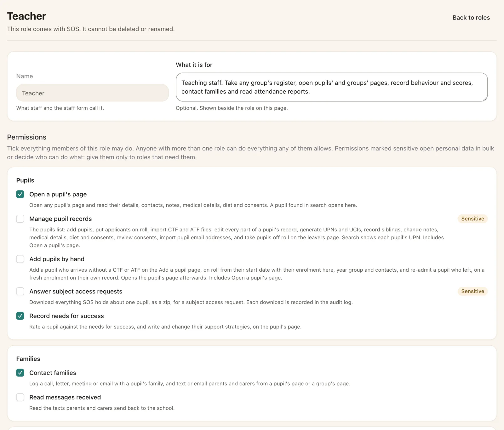Viewport: 504px width, 430px height.
Task: Click the Read messages received label
Action: 65,398
